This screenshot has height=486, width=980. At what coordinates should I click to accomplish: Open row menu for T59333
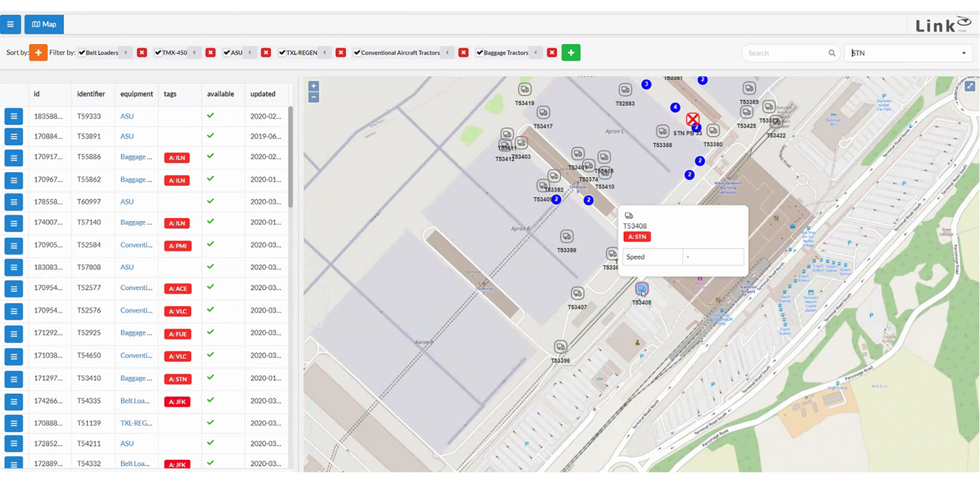(x=14, y=116)
